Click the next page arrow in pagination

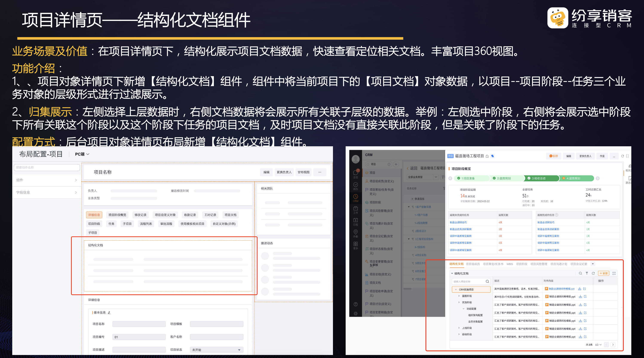pyautogui.click(x=613, y=344)
